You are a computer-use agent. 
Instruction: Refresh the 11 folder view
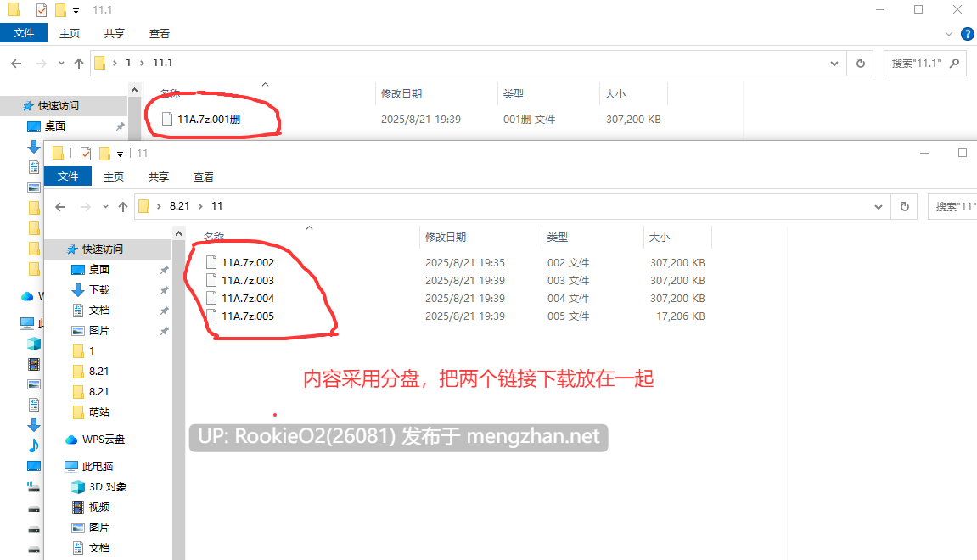905,207
